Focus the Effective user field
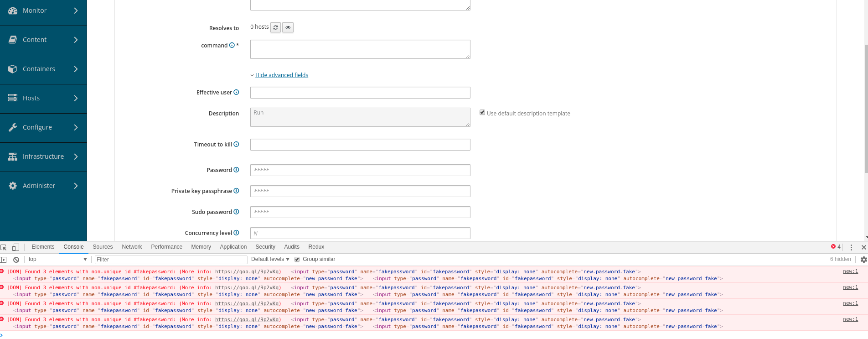The image size is (868, 339). point(360,93)
